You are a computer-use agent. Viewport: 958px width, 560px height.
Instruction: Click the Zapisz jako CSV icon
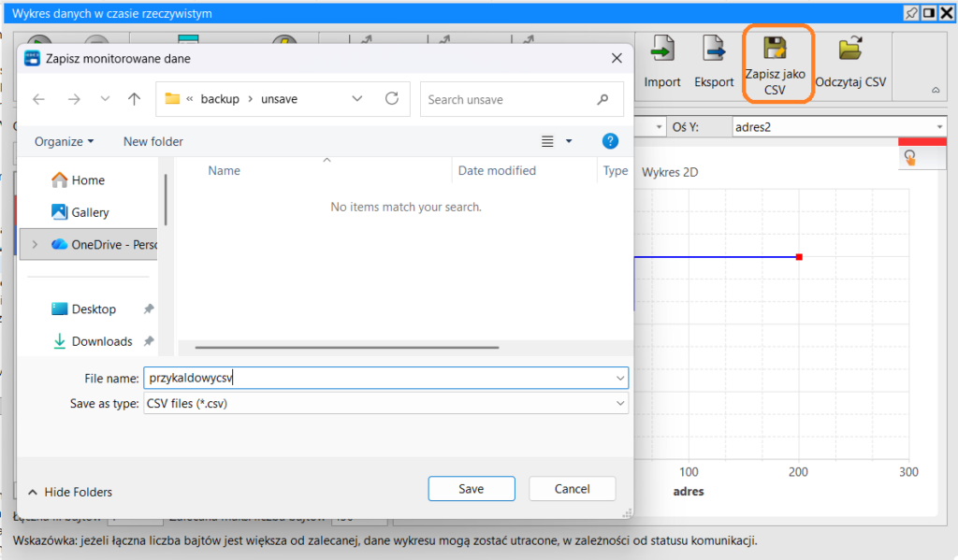click(775, 48)
